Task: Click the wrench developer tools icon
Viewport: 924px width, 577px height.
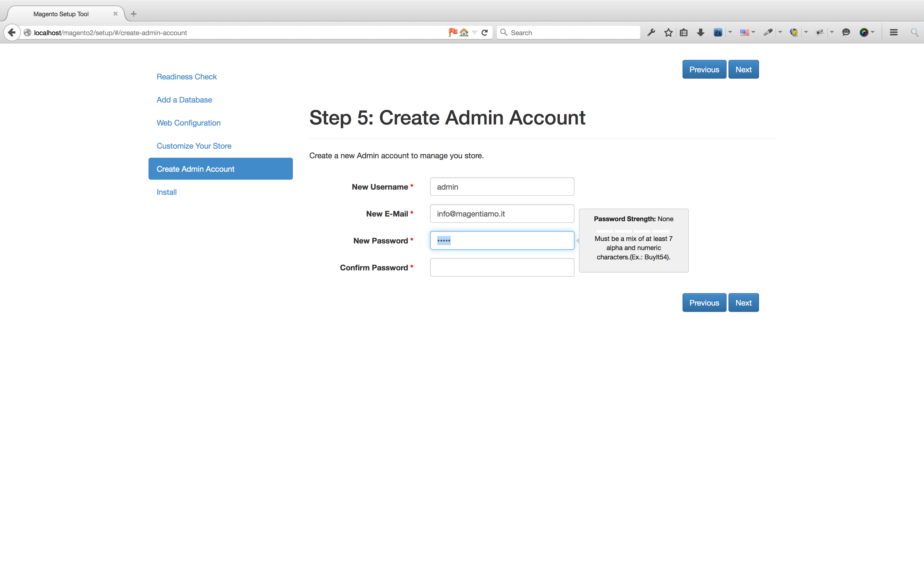Action: (x=651, y=32)
